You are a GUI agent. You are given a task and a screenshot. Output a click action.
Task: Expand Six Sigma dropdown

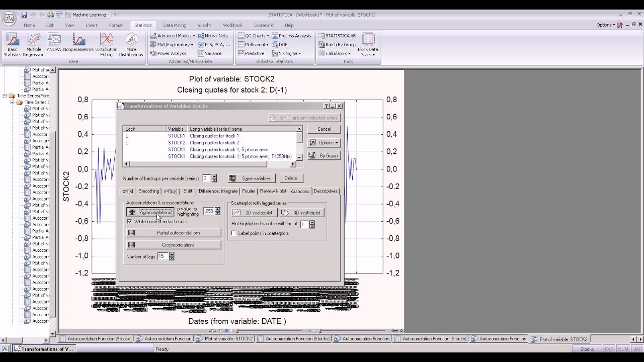pos(286,53)
